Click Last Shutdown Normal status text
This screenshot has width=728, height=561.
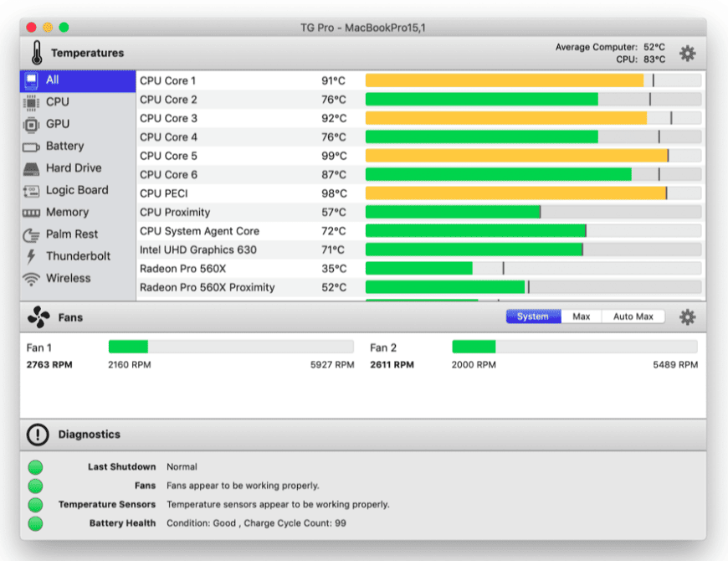[182, 466]
